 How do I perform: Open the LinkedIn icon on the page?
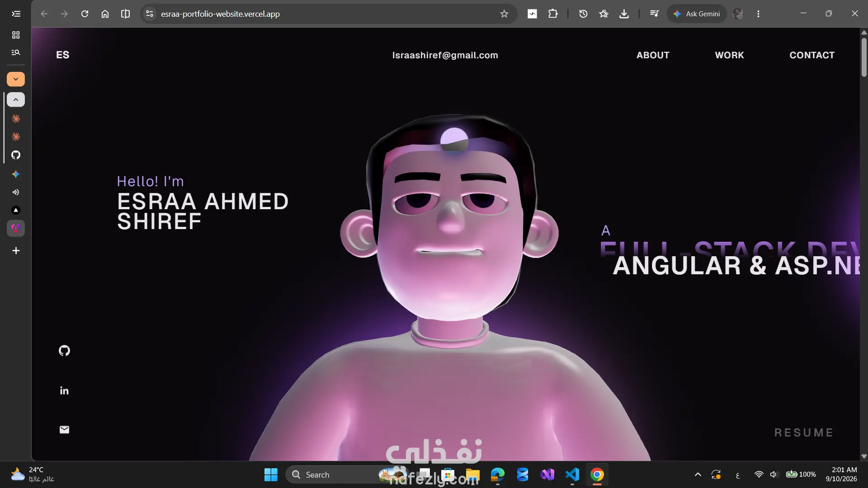[x=64, y=391]
